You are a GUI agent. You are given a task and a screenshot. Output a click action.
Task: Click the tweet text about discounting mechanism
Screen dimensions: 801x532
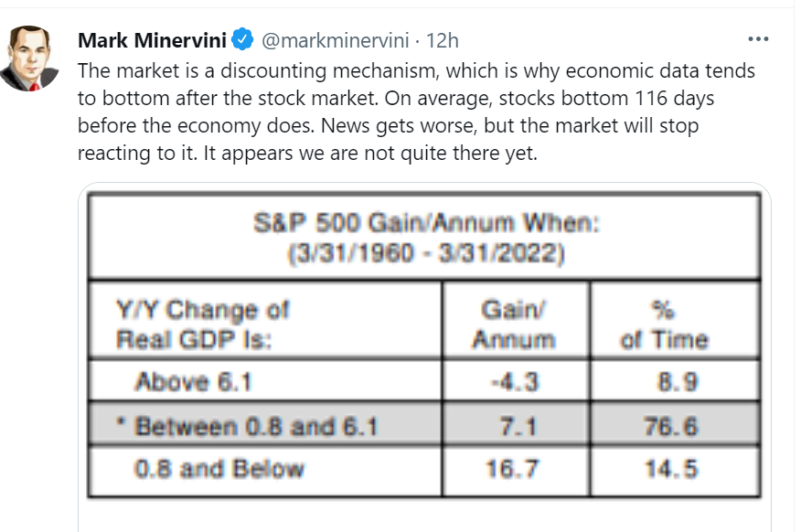pyautogui.click(x=417, y=112)
